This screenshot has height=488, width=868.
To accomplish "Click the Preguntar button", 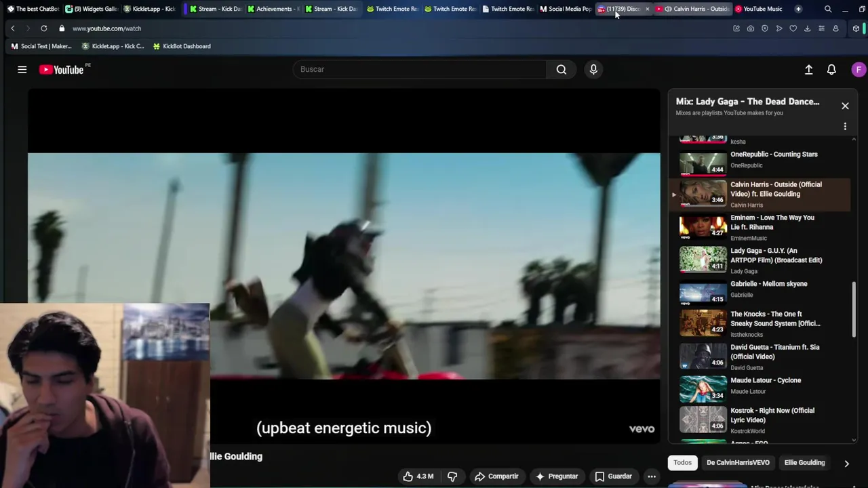I will pyautogui.click(x=557, y=476).
